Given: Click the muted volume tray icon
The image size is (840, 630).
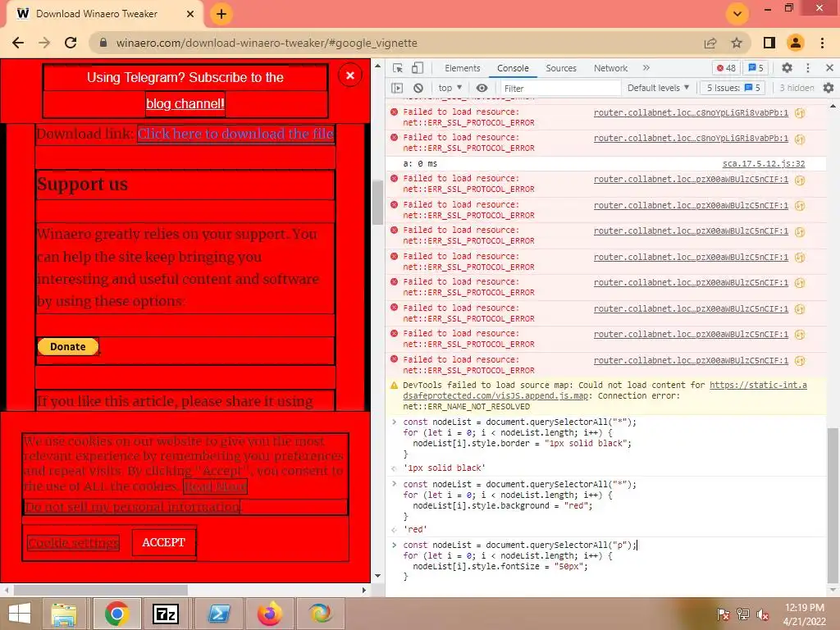Looking at the screenshot, I should (763, 614).
